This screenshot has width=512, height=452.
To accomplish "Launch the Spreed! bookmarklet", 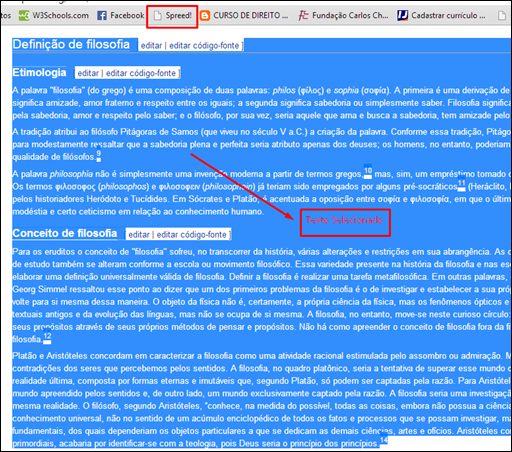I will 172,15.
